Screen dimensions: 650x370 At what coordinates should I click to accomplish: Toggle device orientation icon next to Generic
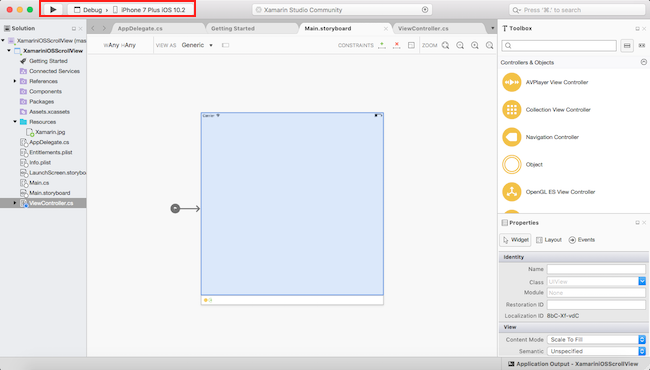(225, 45)
